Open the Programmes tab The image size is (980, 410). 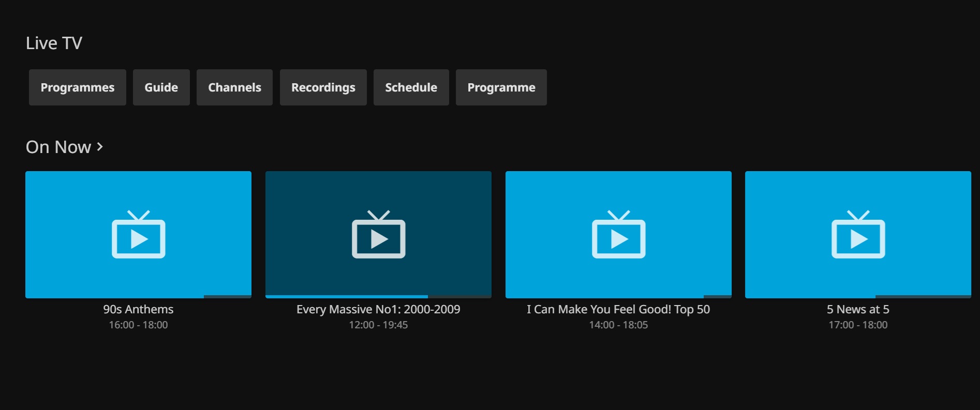click(78, 87)
